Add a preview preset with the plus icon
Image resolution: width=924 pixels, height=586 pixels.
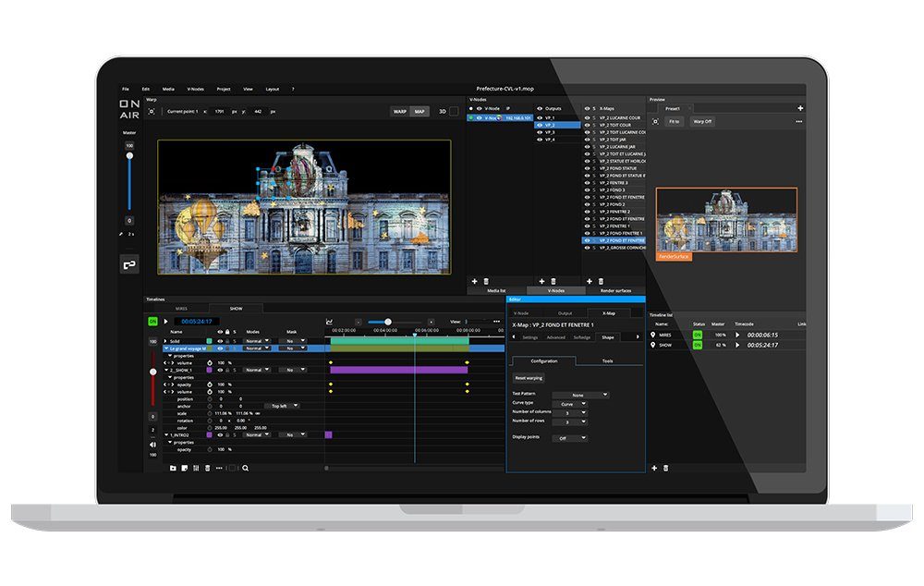tap(800, 108)
